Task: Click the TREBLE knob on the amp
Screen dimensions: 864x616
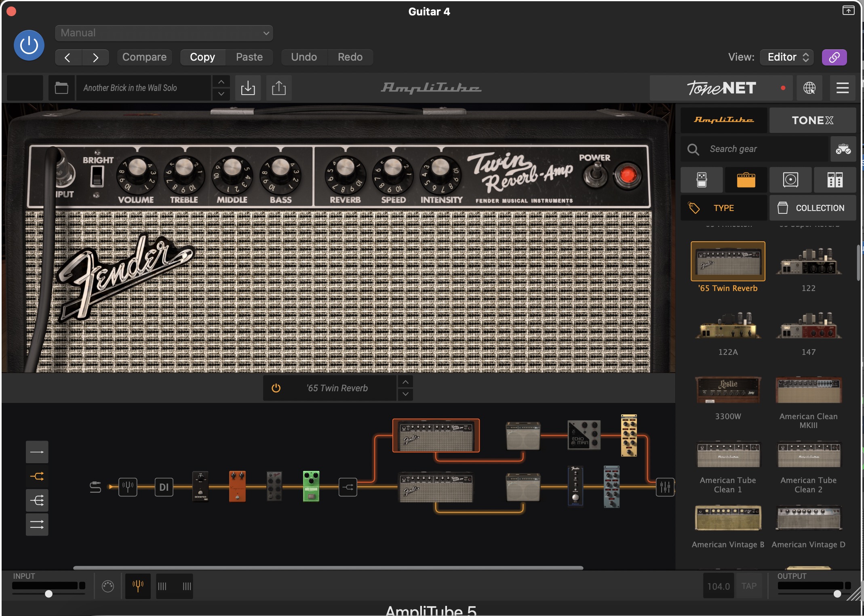Action: pos(184,175)
